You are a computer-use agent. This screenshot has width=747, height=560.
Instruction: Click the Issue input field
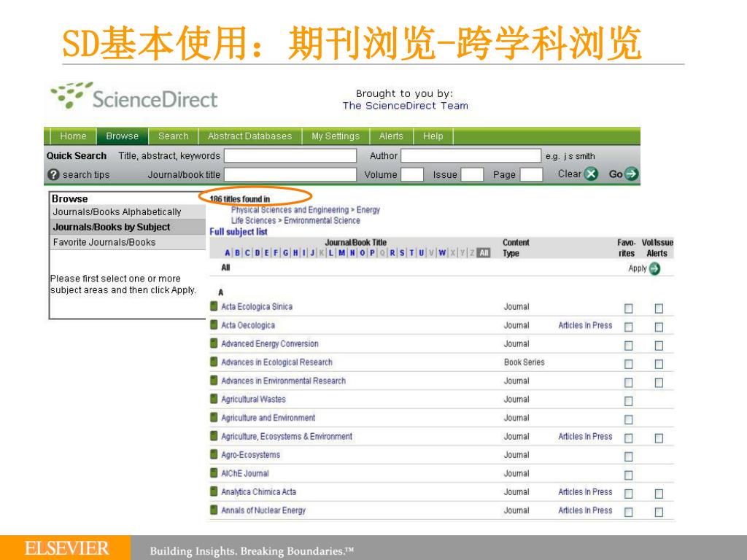[x=472, y=175]
